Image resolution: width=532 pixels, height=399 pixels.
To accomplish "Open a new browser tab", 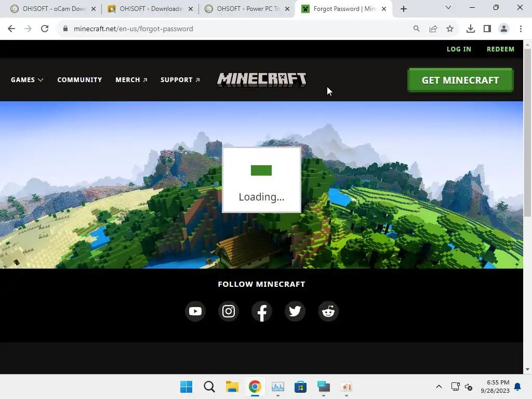I will tap(403, 9).
